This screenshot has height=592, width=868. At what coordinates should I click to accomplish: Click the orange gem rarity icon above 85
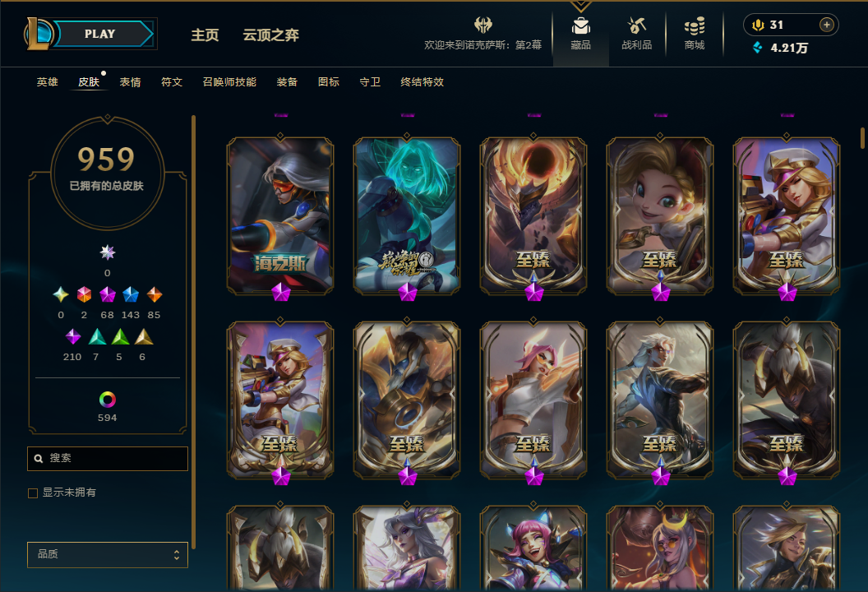(155, 294)
